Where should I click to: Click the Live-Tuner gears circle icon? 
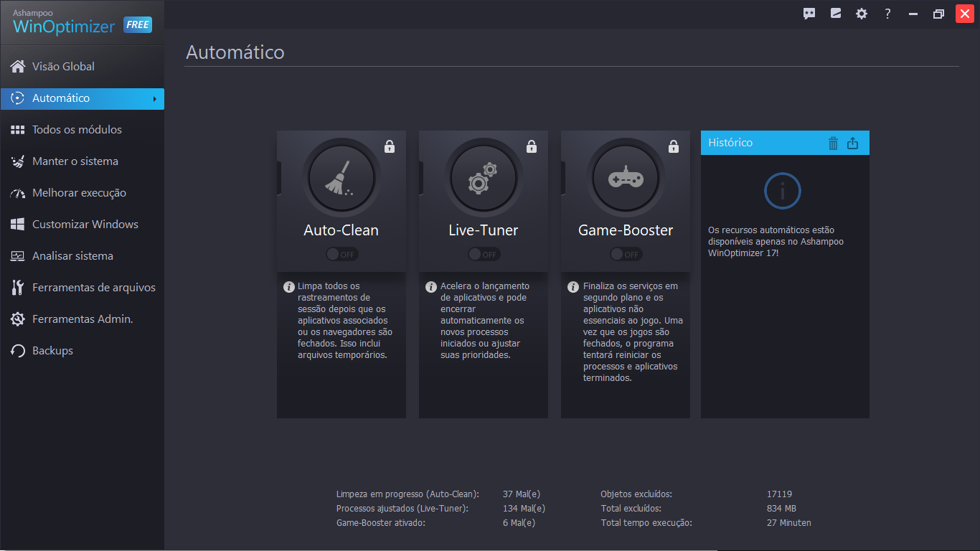(x=484, y=177)
